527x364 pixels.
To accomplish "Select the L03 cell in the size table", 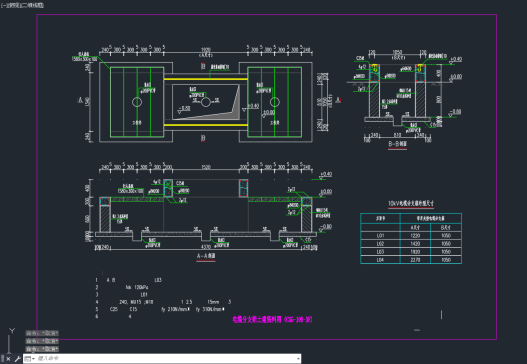I will click(x=380, y=252).
